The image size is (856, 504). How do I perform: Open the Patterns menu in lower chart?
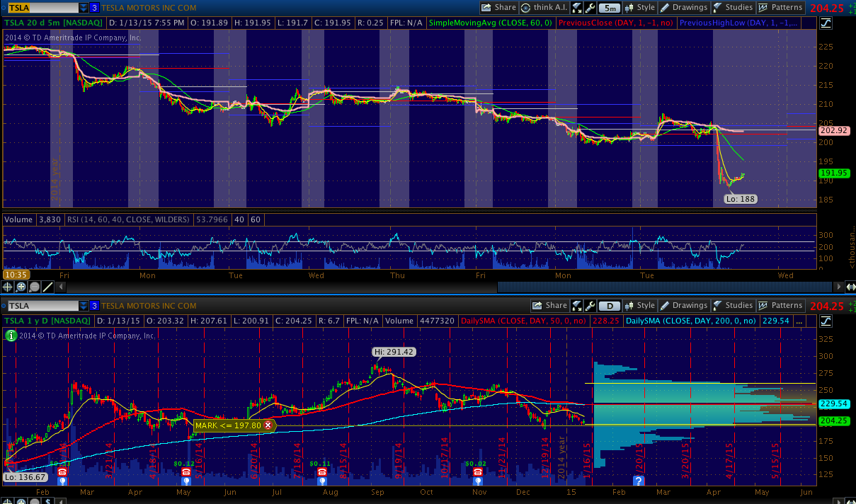tap(781, 306)
